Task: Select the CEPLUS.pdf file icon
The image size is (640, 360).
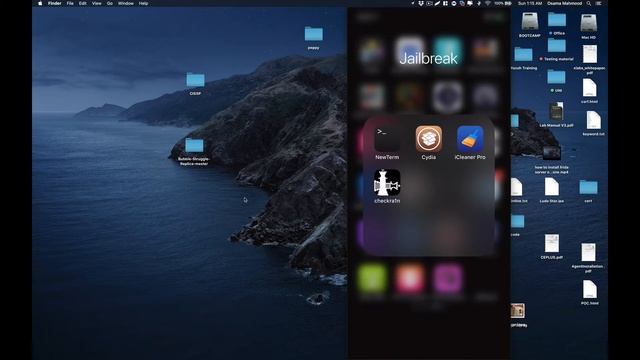Action: (551, 243)
